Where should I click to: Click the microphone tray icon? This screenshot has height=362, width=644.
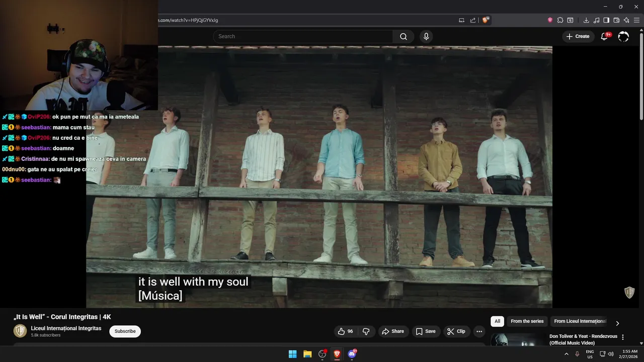577,354
